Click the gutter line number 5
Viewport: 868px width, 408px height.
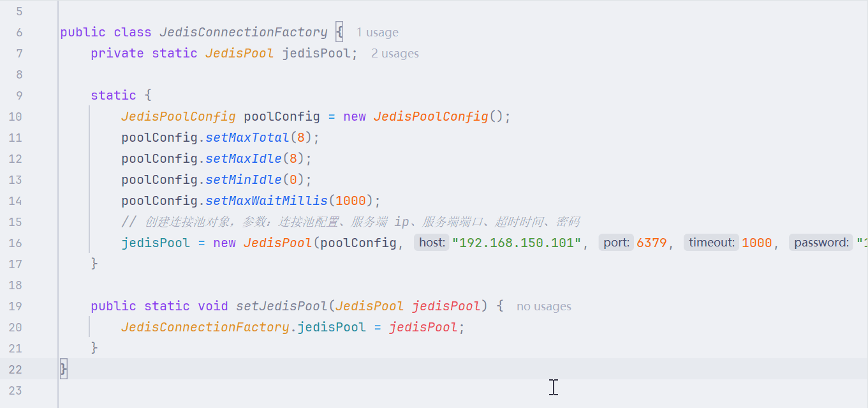coord(18,11)
